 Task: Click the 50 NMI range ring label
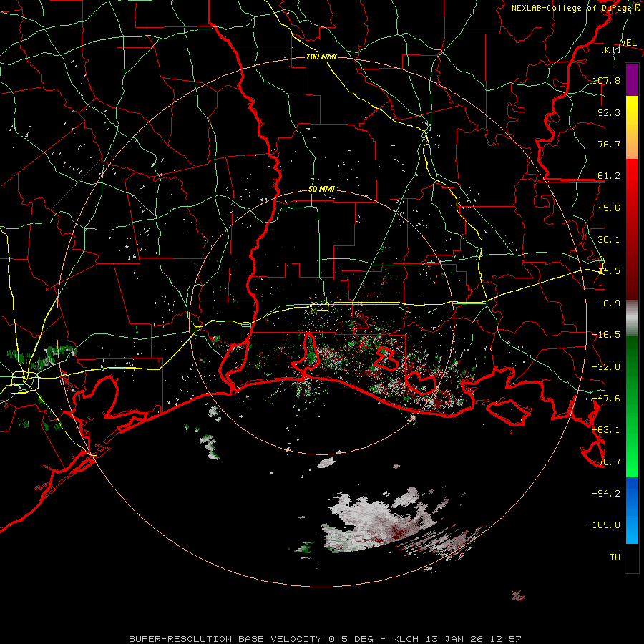click(321, 189)
